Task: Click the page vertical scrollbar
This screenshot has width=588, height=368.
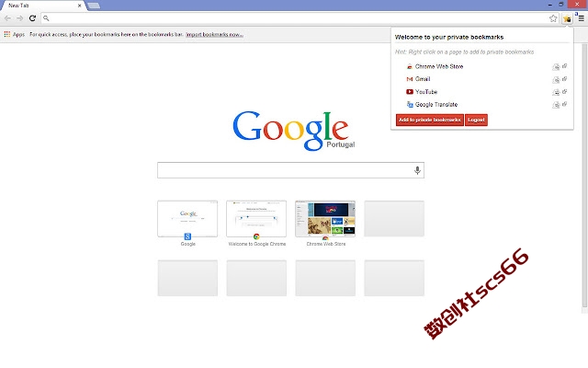Action: (584, 177)
